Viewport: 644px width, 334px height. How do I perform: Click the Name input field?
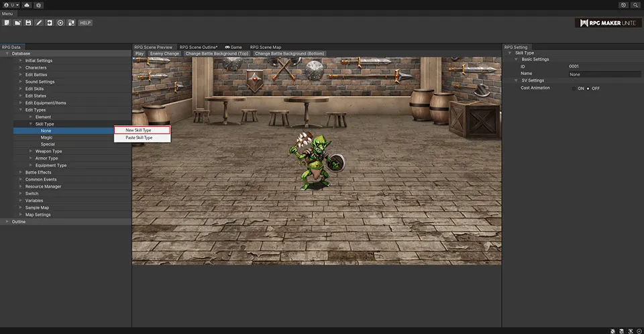602,74
